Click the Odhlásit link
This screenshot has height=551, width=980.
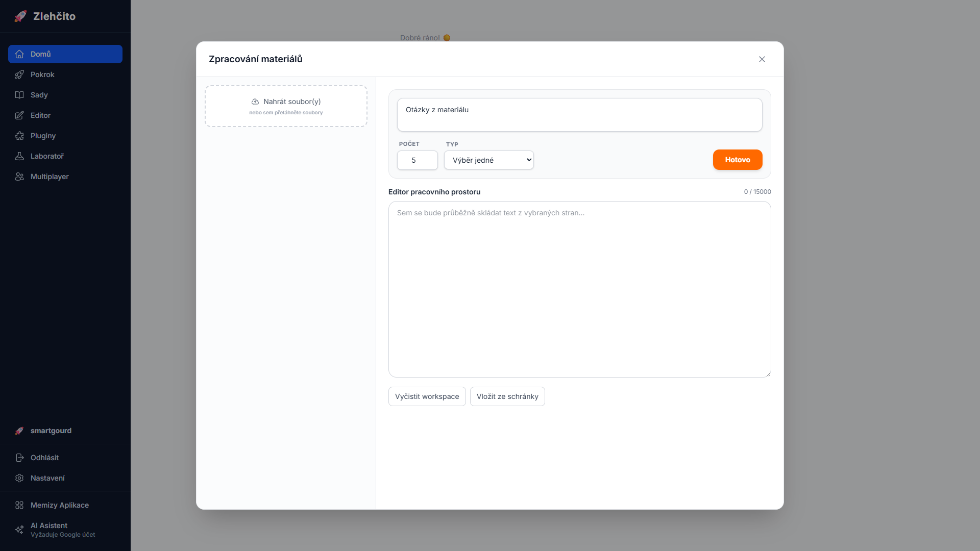65,458
